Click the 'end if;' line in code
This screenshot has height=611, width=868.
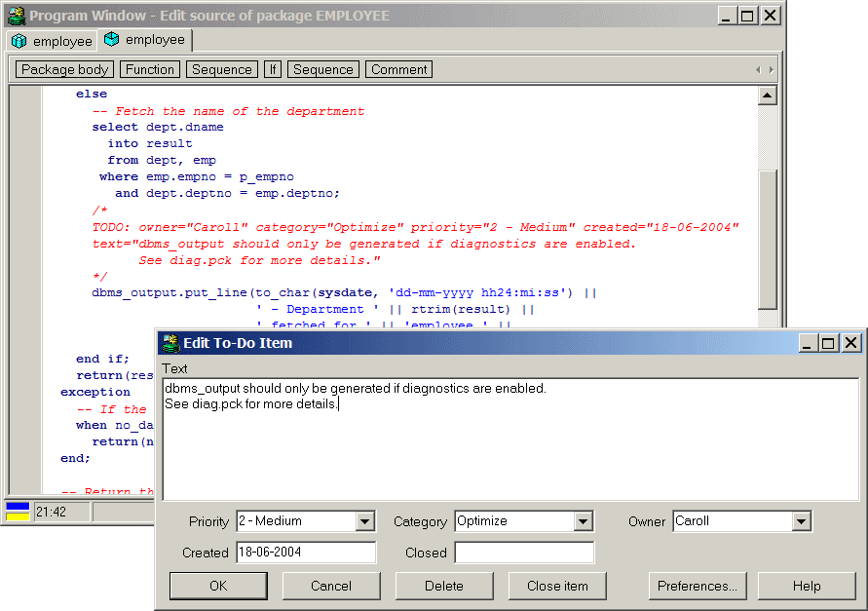point(102,359)
